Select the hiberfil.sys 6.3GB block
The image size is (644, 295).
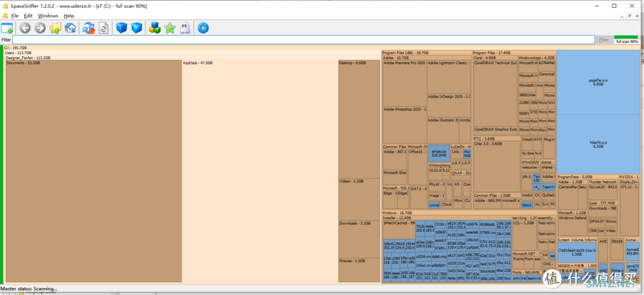598,144
